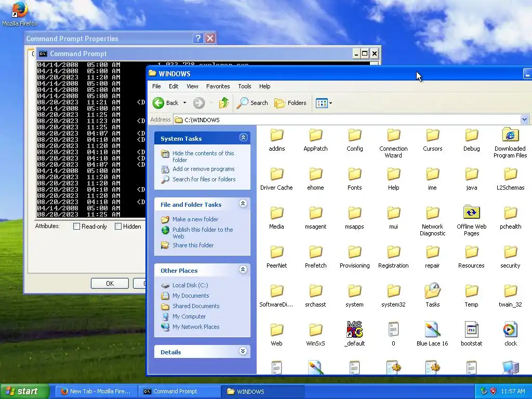Expand the Details panel
The image size is (532, 399).
[243, 351]
